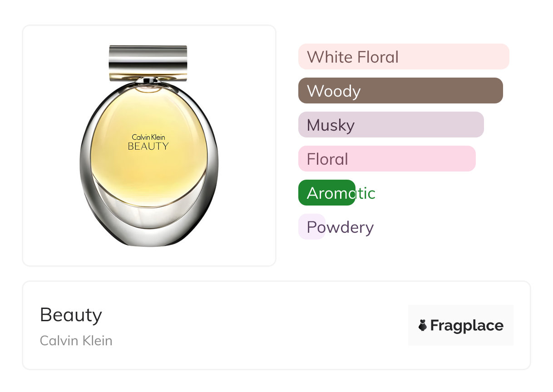The image size is (553, 392).
Task: Click the word 'Woody' in the bar
Action: pos(334,91)
